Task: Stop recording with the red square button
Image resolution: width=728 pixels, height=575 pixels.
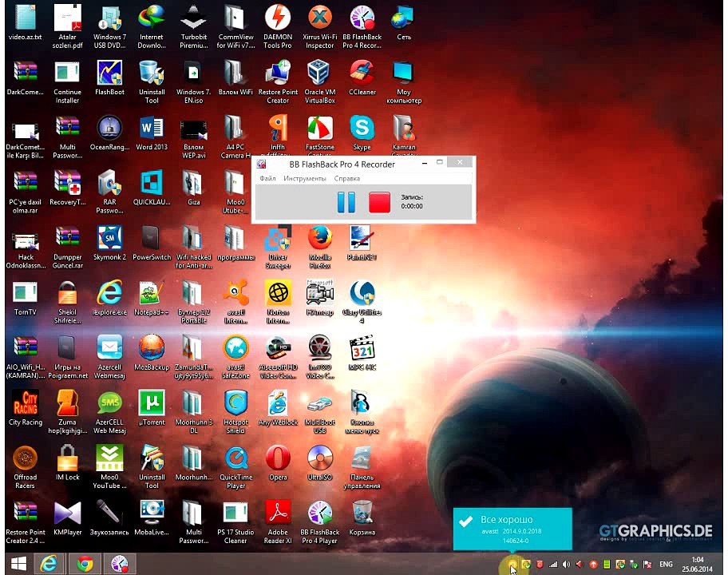Action: coord(379,203)
